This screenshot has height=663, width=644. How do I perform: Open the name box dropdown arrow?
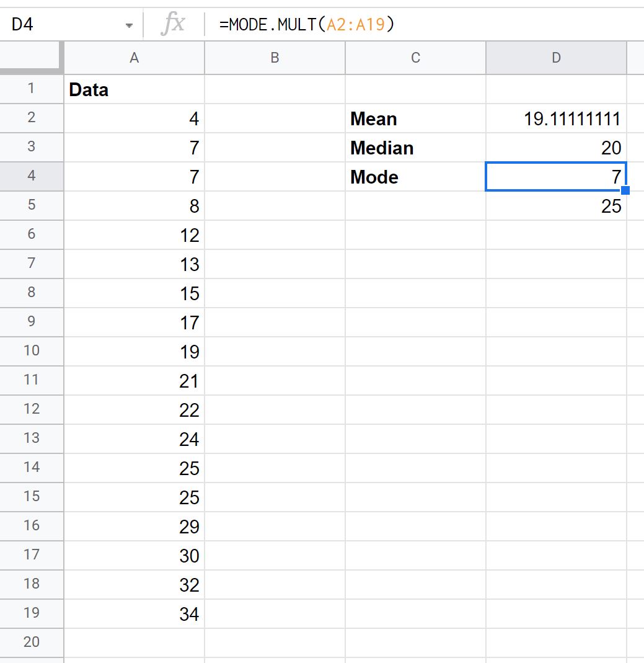coord(129,25)
